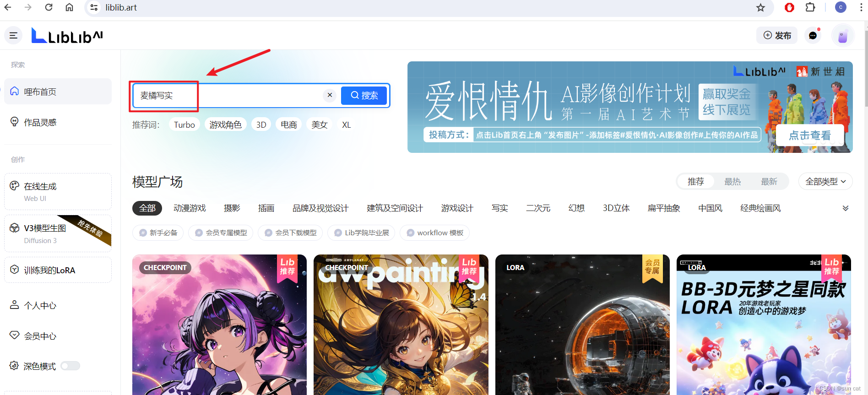Bookmark this page with the star

click(x=760, y=7)
